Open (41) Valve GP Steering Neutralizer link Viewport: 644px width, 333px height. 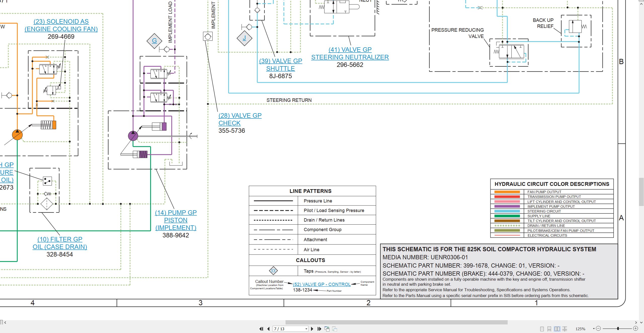350,53
